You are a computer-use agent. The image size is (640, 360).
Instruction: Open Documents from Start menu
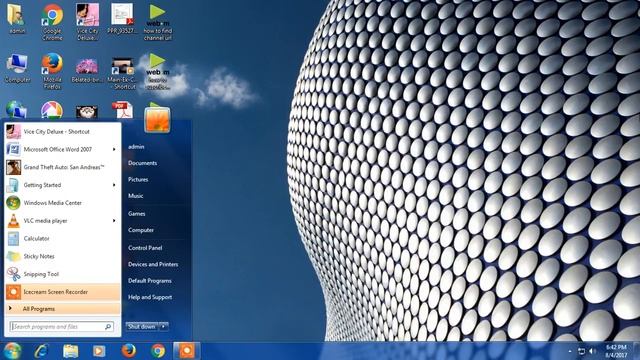pyautogui.click(x=142, y=163)
